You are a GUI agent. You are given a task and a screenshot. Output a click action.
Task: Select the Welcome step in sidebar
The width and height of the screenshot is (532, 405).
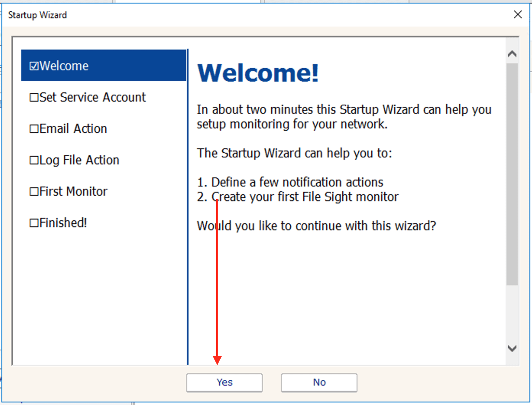pos(64,66)
